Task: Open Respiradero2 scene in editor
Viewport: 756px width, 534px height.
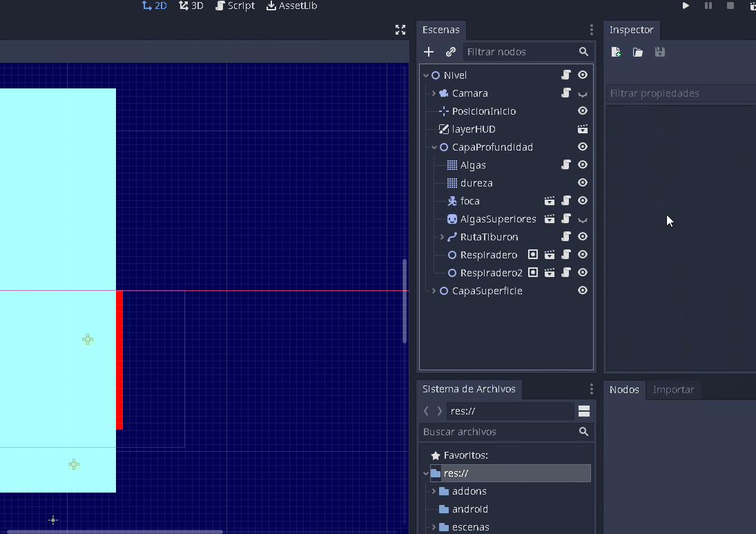Action: point(549,273)
